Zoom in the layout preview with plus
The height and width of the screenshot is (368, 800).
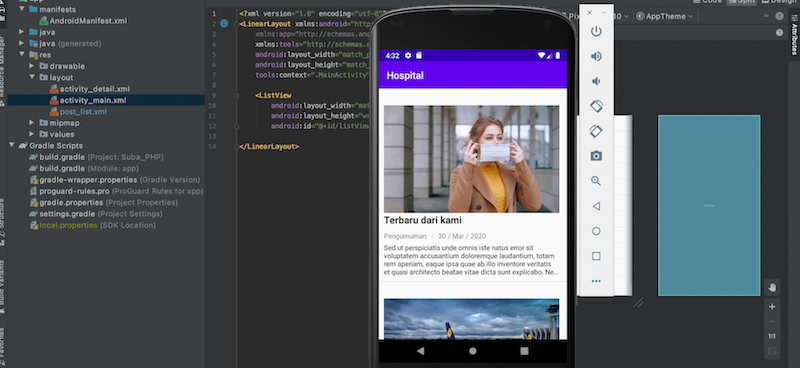(x=772, y=307)
